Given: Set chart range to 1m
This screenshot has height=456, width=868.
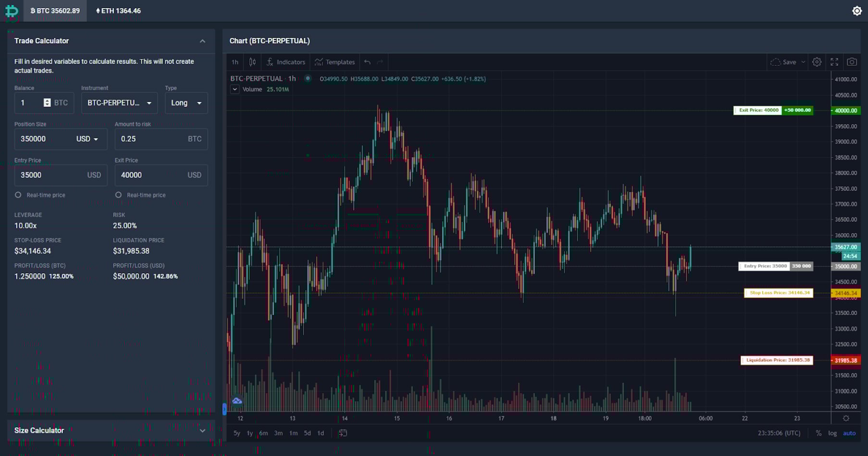Looking at the screenshot, I should click(x=294, y=433).
